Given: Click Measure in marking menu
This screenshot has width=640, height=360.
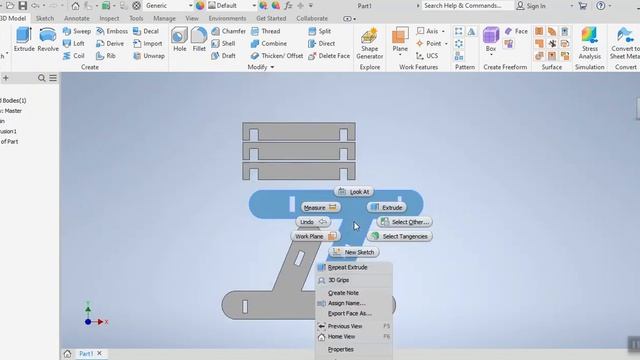Looking at the screenshot, I should (320, 207).
